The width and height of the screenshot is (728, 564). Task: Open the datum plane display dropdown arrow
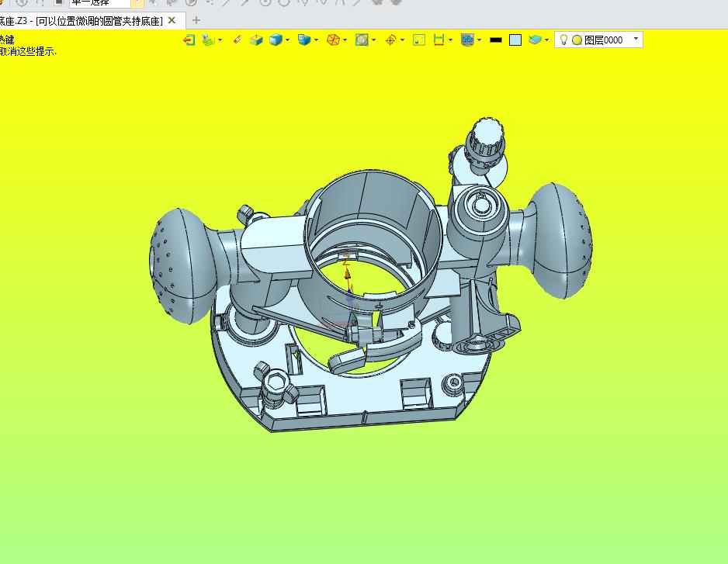coord(220,40)
